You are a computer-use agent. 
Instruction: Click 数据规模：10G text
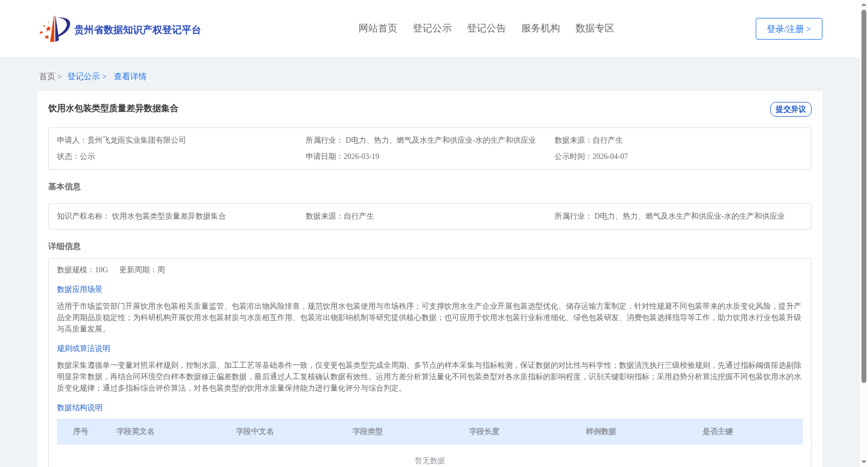(82, 270)
